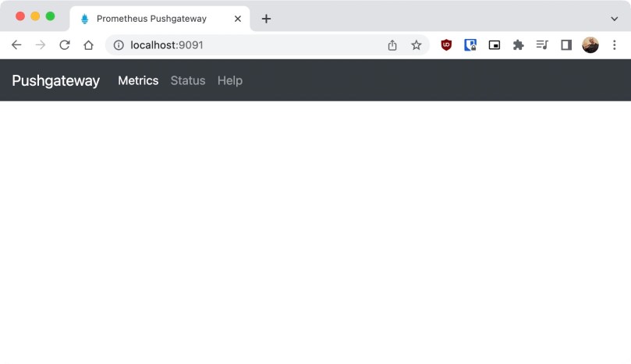Open the Chrome profile avatar
Image resolution: width=631 pixels, height=364 pixels.
pos(590,45)
